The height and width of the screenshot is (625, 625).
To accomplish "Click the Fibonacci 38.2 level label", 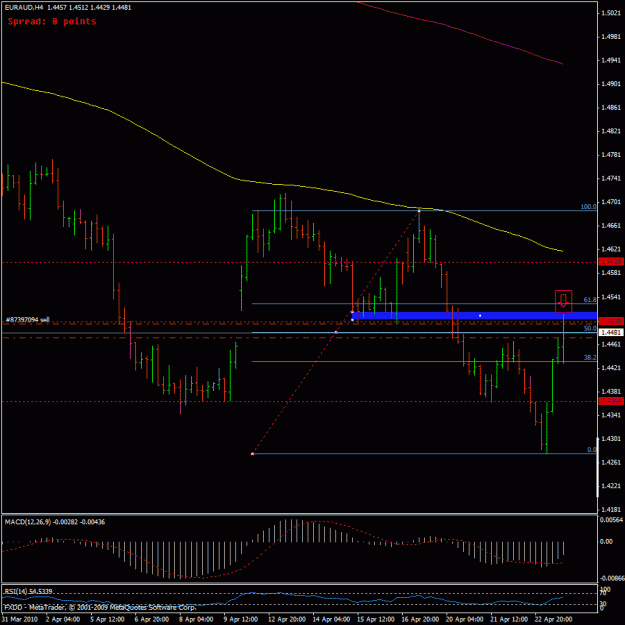I will coord(590,357).
